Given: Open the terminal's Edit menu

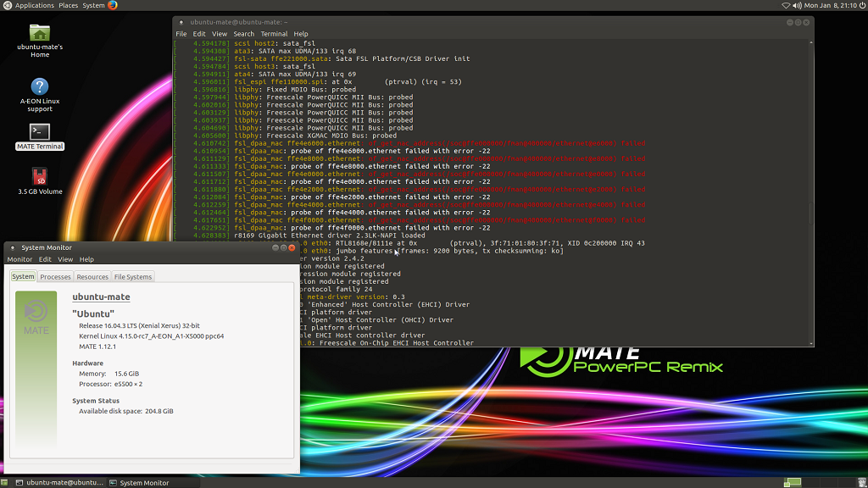Looking at the screenshot, I should (199, 34).
